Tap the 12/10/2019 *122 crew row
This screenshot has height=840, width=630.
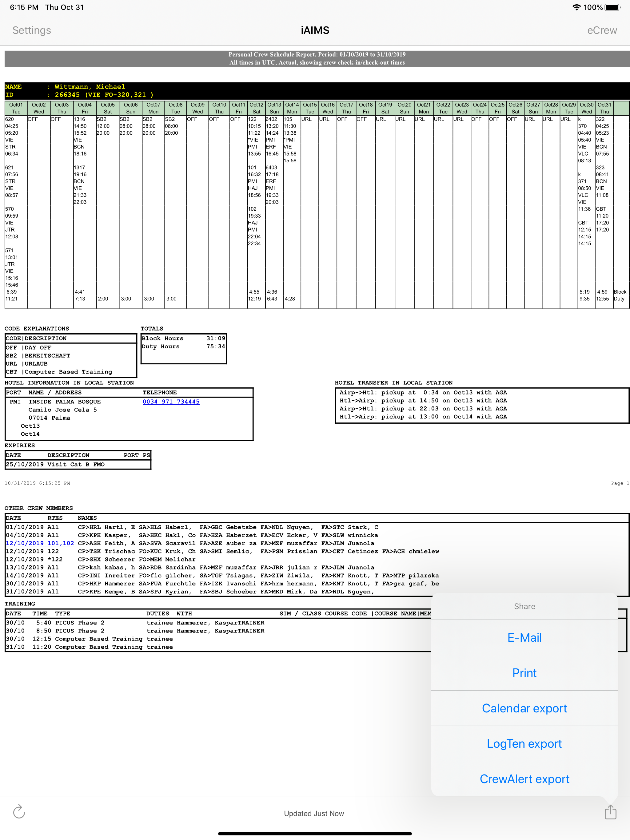(x=101, y=559)
